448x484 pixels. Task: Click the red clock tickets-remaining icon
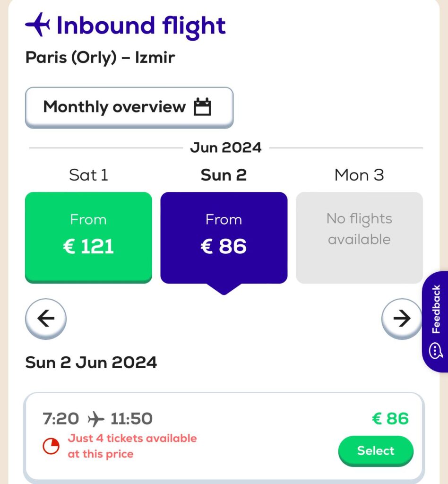click(51, 446)
